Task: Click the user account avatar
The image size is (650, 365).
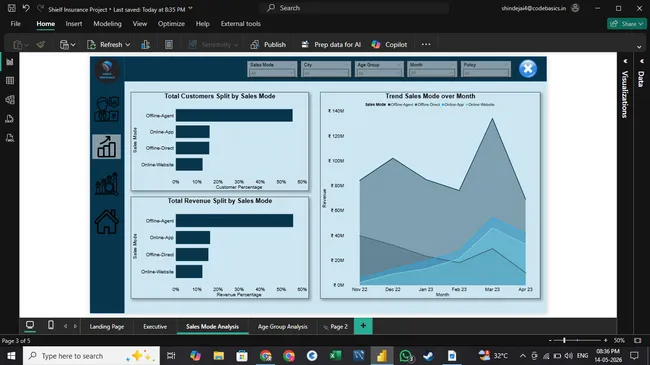Action: click(x=575, y=8)
